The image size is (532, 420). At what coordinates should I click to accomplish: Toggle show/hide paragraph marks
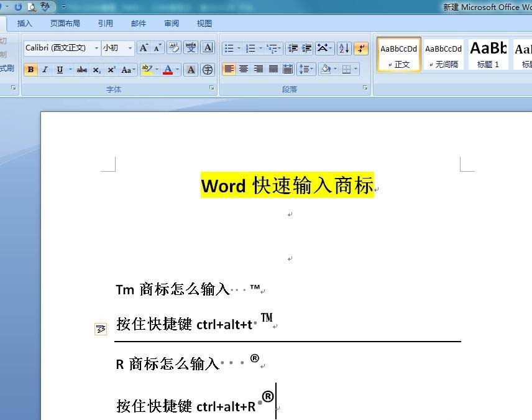[361, 49]
